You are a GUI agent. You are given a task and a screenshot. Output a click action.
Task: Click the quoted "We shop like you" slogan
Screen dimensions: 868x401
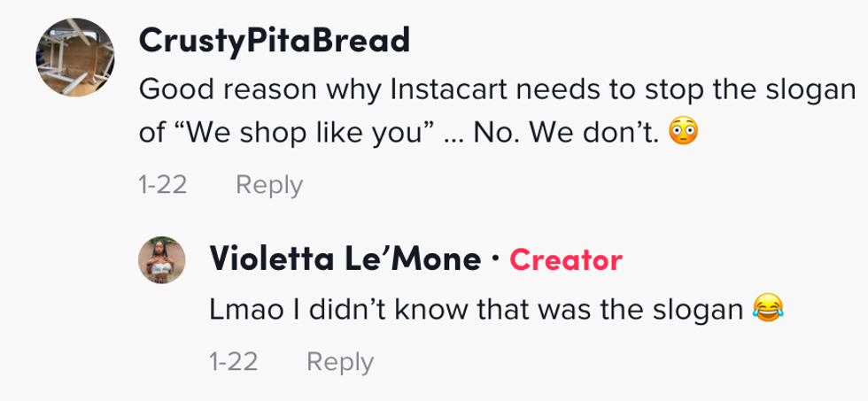click(298, 133)
